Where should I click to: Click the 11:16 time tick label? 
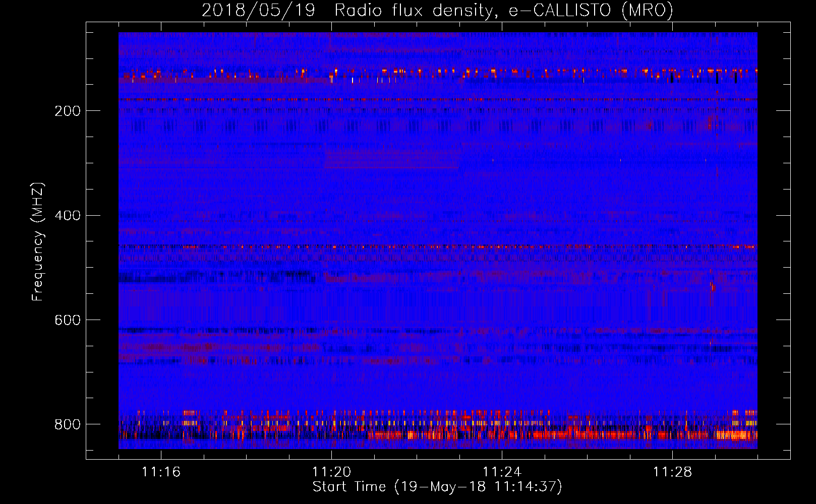tap(161, 472)
